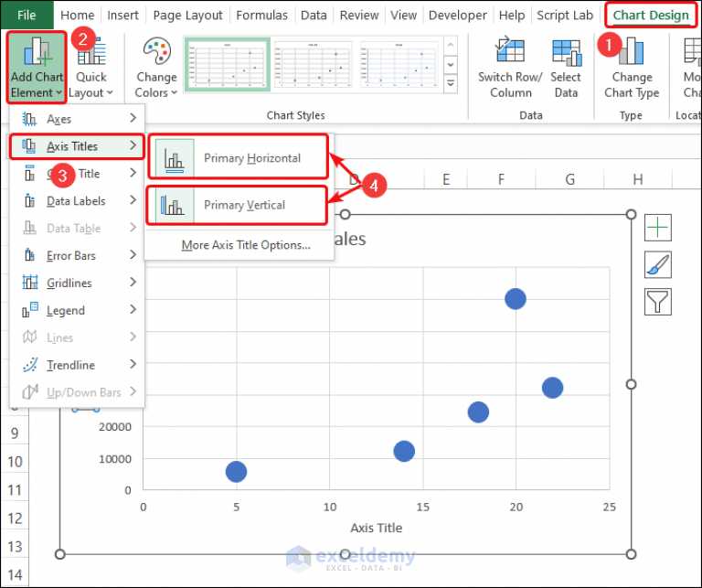
Task: Switch to the Developer tab
Action: coord(458,16)
